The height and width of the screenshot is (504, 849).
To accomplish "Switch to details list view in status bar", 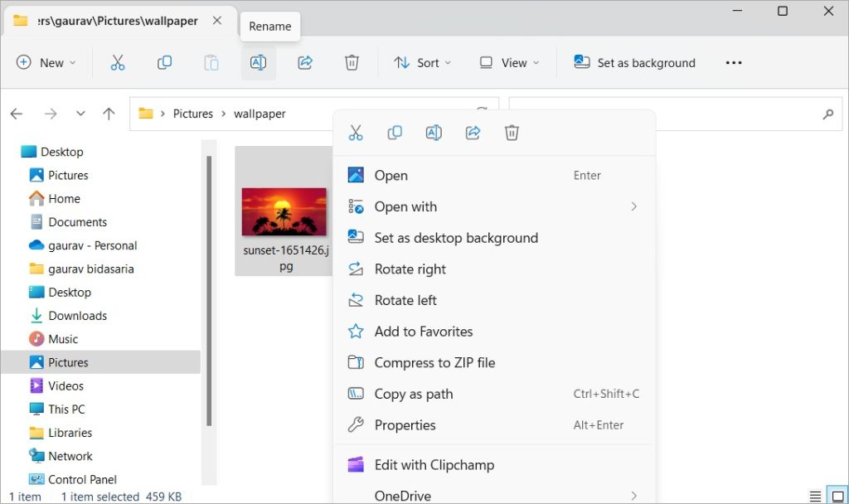I will 817,496.
